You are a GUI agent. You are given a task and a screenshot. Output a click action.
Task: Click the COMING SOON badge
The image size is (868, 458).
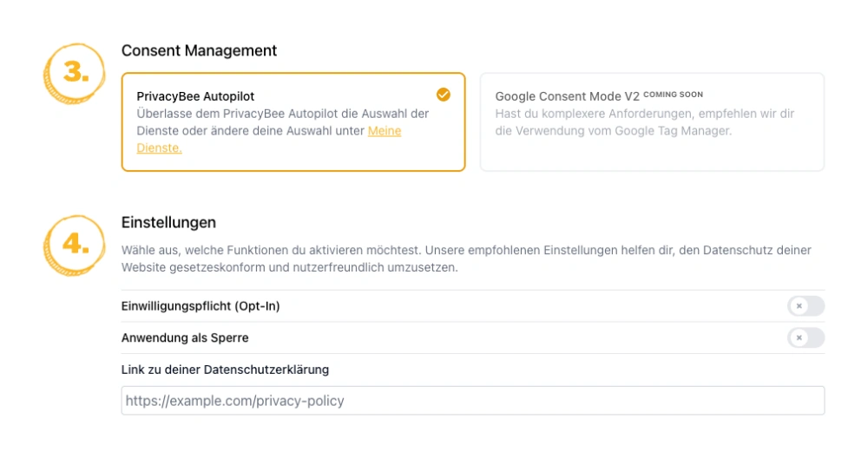pyautogui.click(x=674, y=95)
